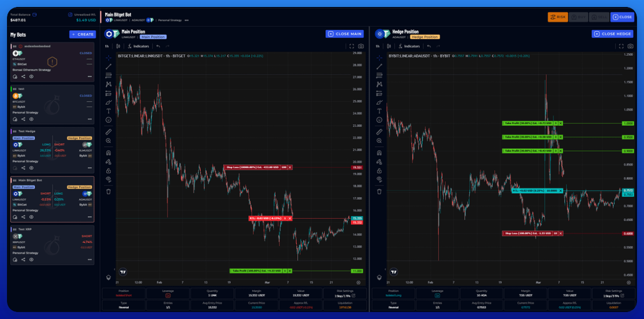Toggle eye icon on test bot card
This screenshot has height=319, width=644.
(x=32, y=119)
